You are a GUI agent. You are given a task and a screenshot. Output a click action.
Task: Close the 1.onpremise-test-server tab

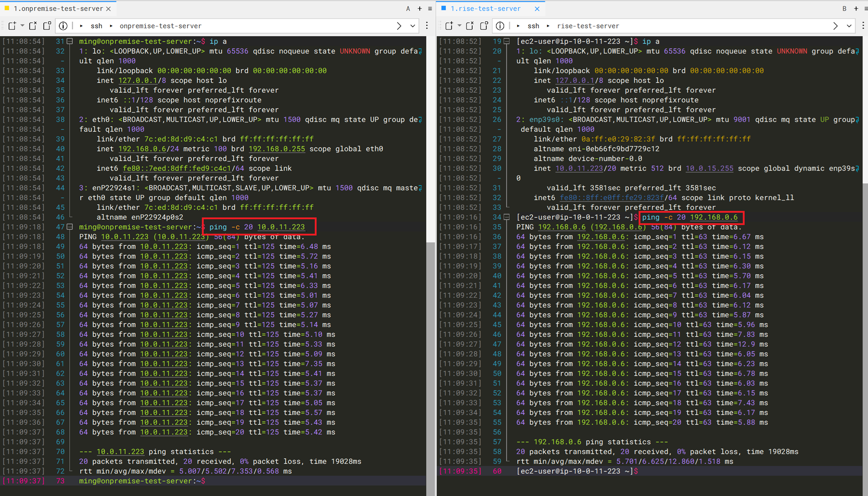[108, 9]
